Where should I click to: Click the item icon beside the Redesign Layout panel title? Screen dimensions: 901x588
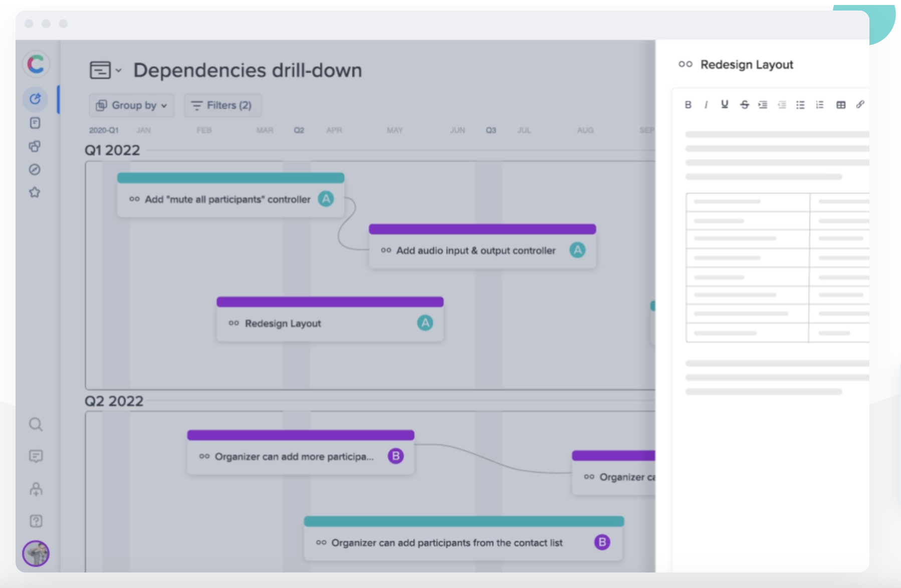[685, 64]
